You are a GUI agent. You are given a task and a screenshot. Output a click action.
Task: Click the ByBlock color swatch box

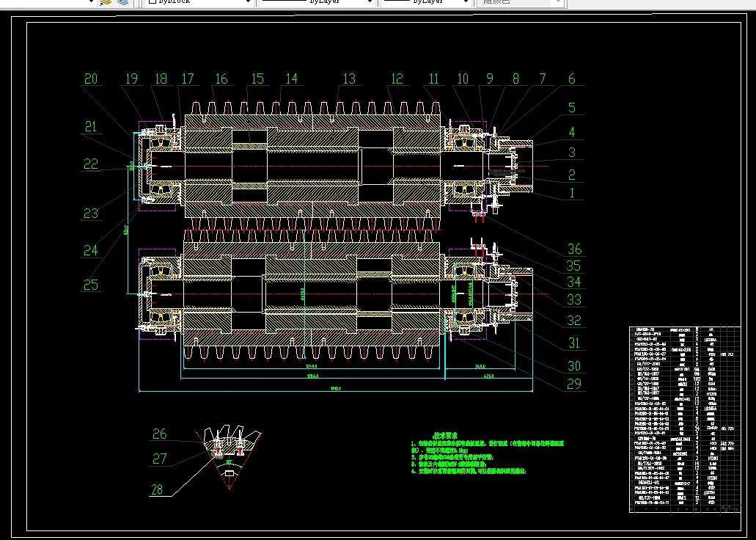click(153, 3)
